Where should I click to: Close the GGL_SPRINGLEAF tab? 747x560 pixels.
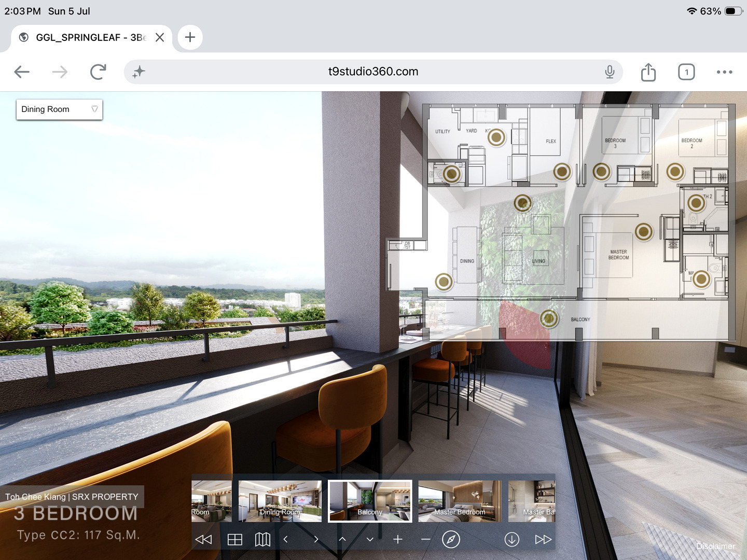click(x=160, y=37)
